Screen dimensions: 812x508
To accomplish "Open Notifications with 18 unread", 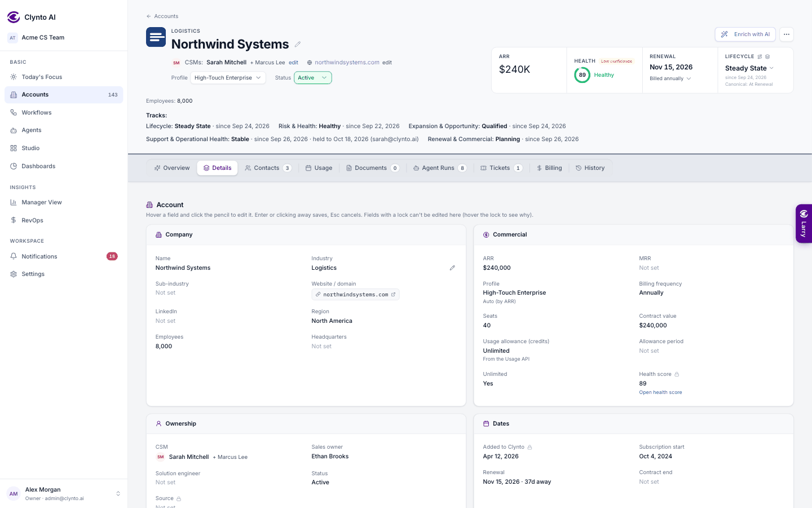I will click(x=64, y=256).
